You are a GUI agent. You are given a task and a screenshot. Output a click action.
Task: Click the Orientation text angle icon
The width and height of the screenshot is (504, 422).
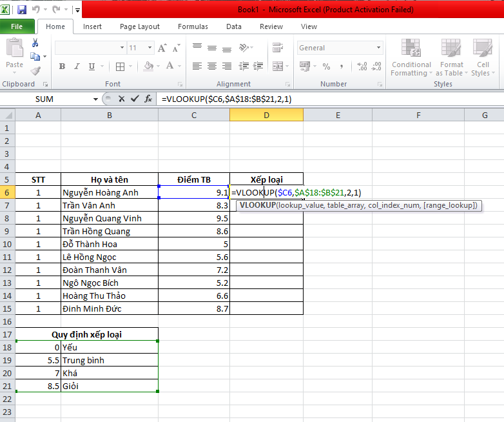(244, 48)
